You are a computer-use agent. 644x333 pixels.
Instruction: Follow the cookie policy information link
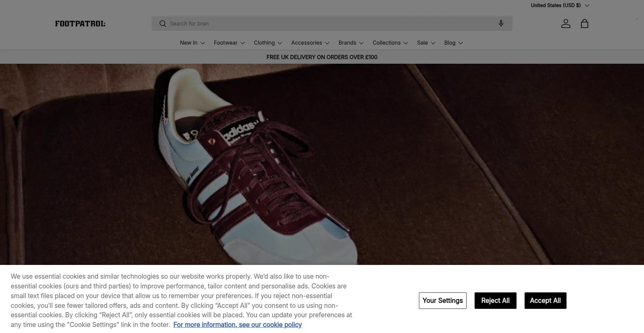click(x=237, y=325)
